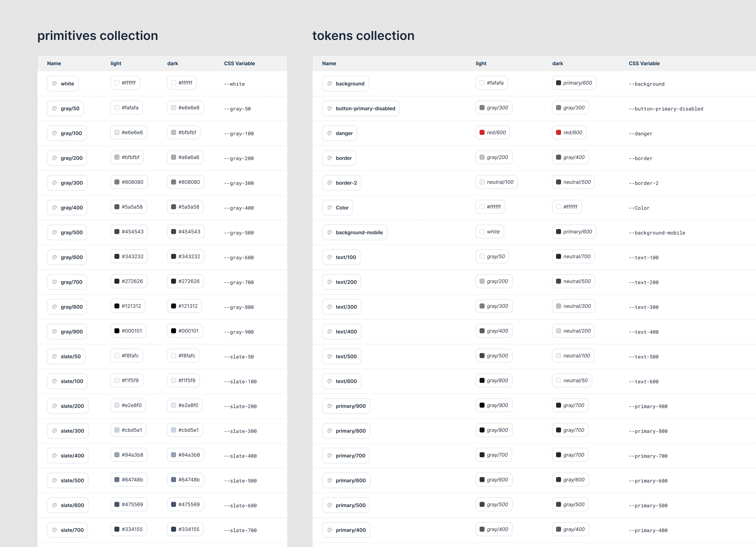The height and width of the screenshot is (547, 756).
Task: Click palette icon next to primary/900
Action: click(x=330, y=406)
